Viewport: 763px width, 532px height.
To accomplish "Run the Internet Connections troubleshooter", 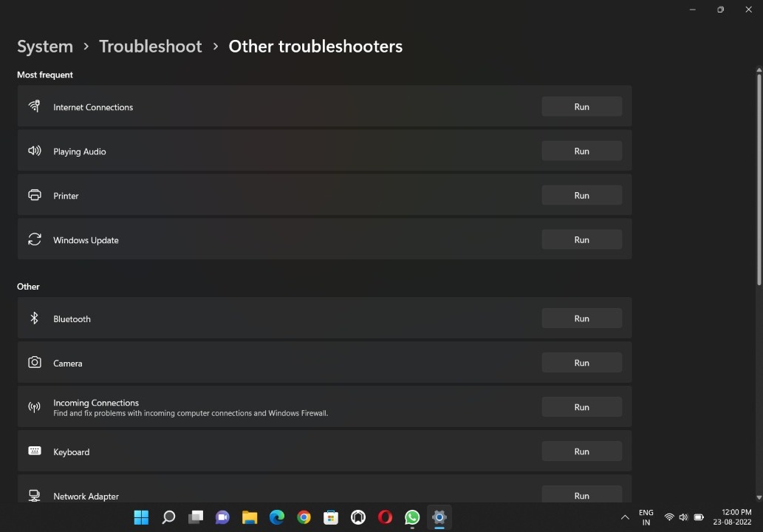I will click(581, 106).
